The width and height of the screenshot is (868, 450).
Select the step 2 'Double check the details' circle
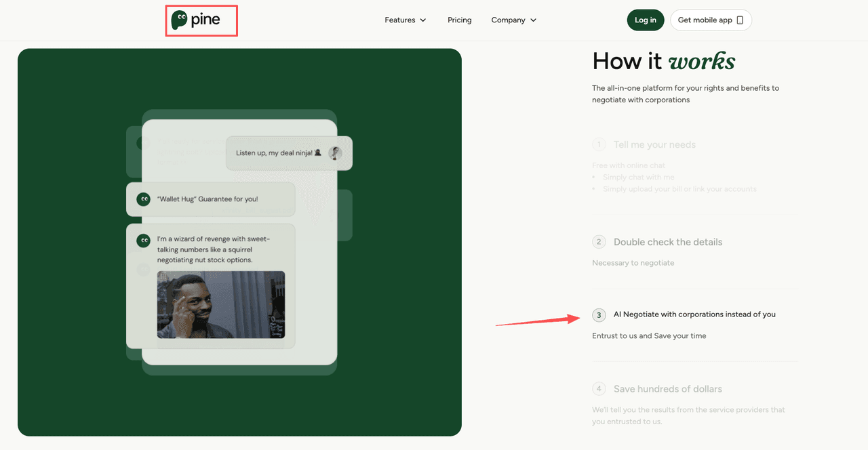pyautogui.click(x=599, y=242)
